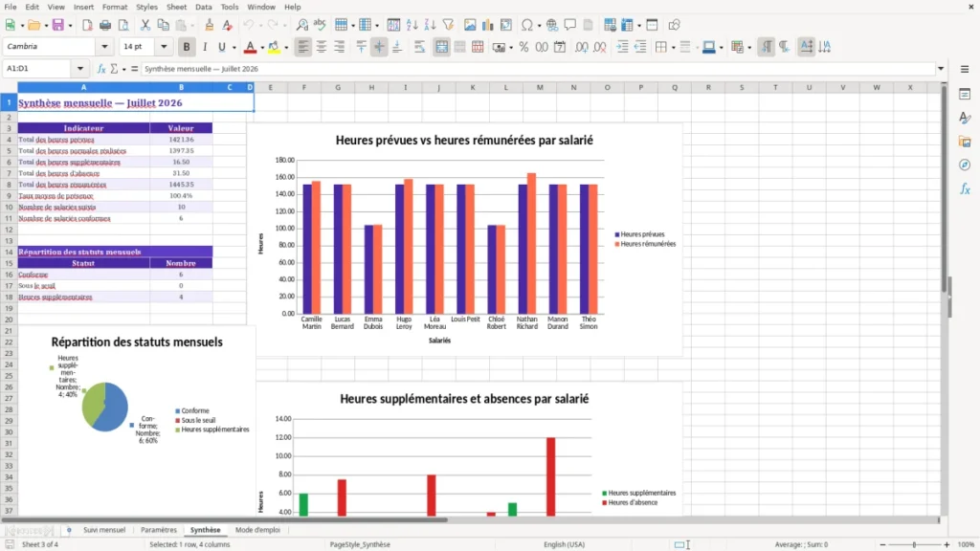Open the Select Function sum dropdown arrow
This screenshot has height=551, width=980.
[x=123, y=69]
